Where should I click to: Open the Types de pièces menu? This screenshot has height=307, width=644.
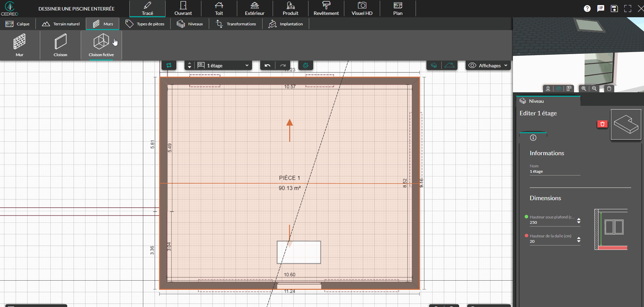[x=145, y=24]
